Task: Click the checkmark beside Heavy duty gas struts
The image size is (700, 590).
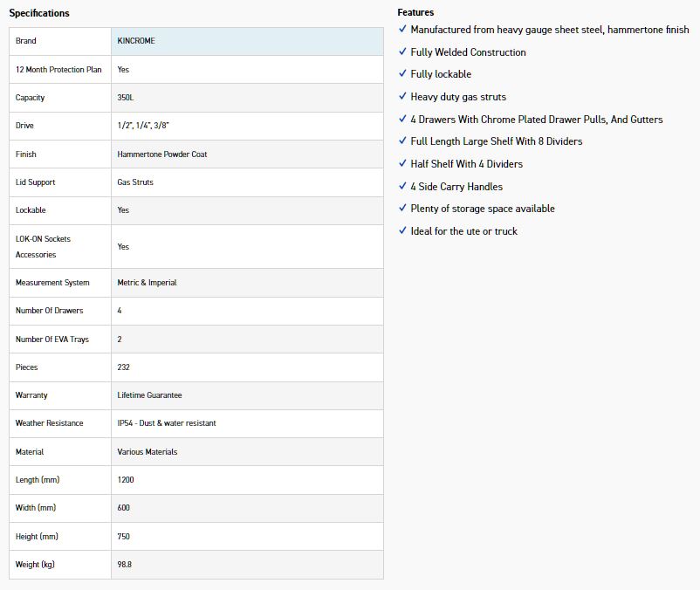Action: (x=402, y=96)
